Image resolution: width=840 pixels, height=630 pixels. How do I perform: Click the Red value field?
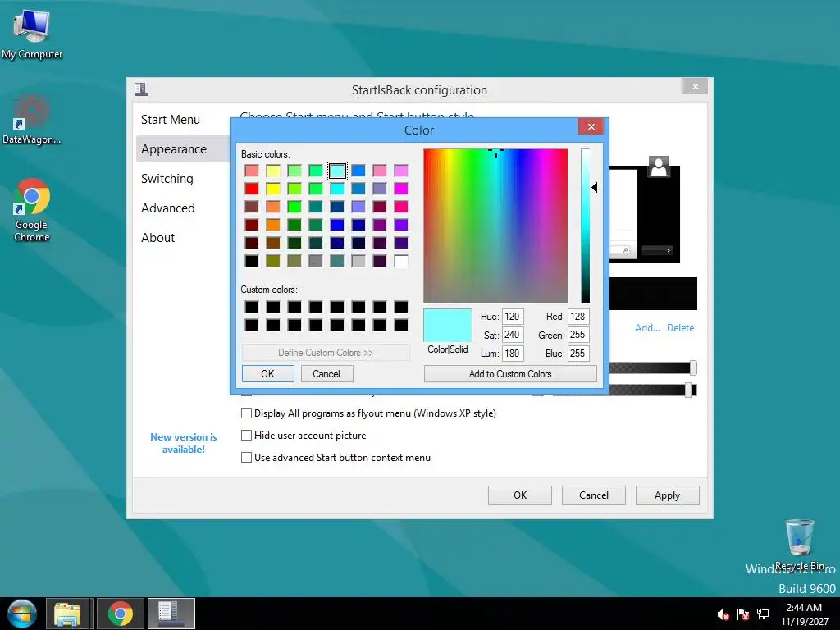point(578,317)
